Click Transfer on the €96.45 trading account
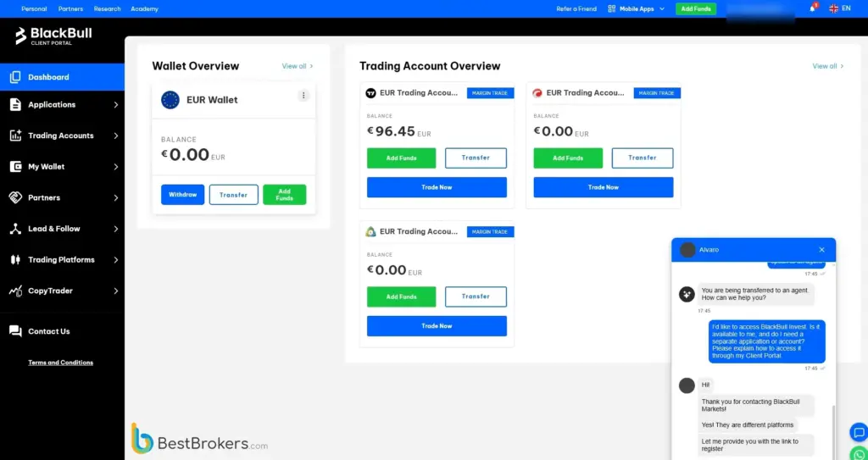 pyautogui.click(x=476, y=158)
